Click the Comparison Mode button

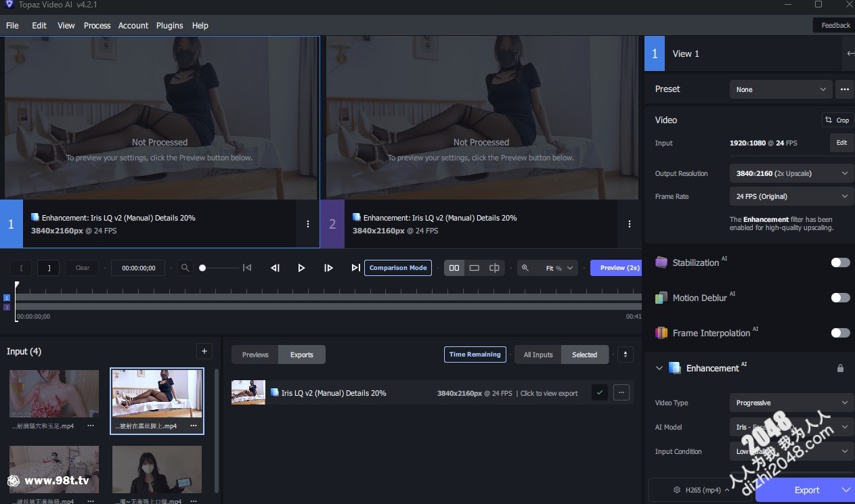pos(398,268)
